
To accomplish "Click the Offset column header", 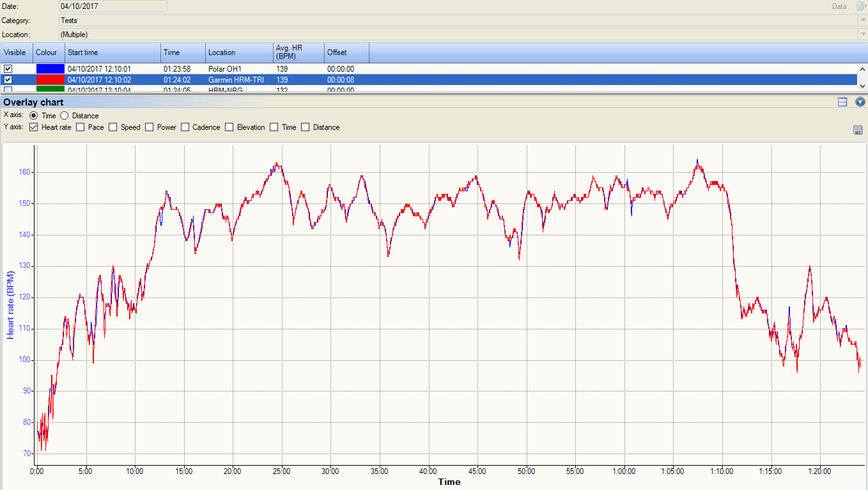I will click(346, 52).
